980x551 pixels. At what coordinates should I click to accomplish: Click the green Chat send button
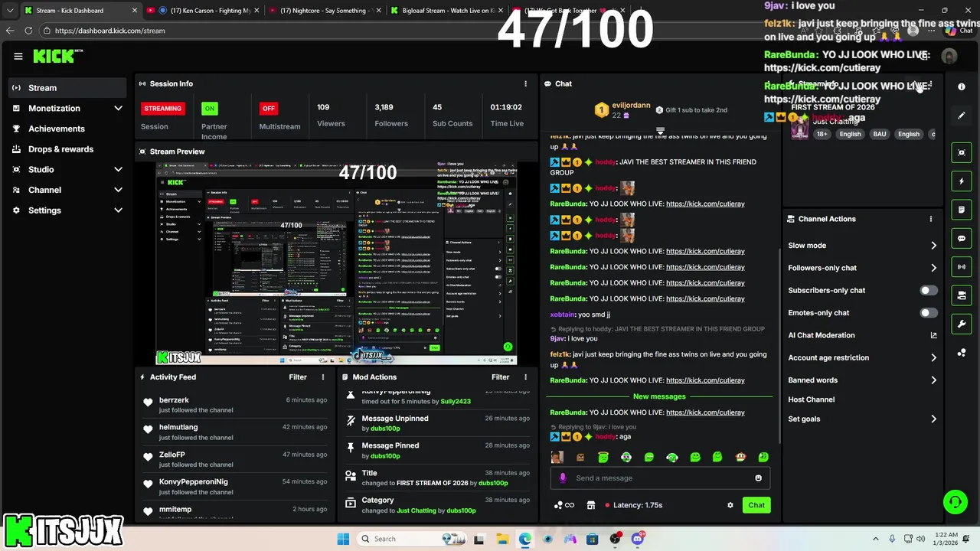(x=756, y=505)
